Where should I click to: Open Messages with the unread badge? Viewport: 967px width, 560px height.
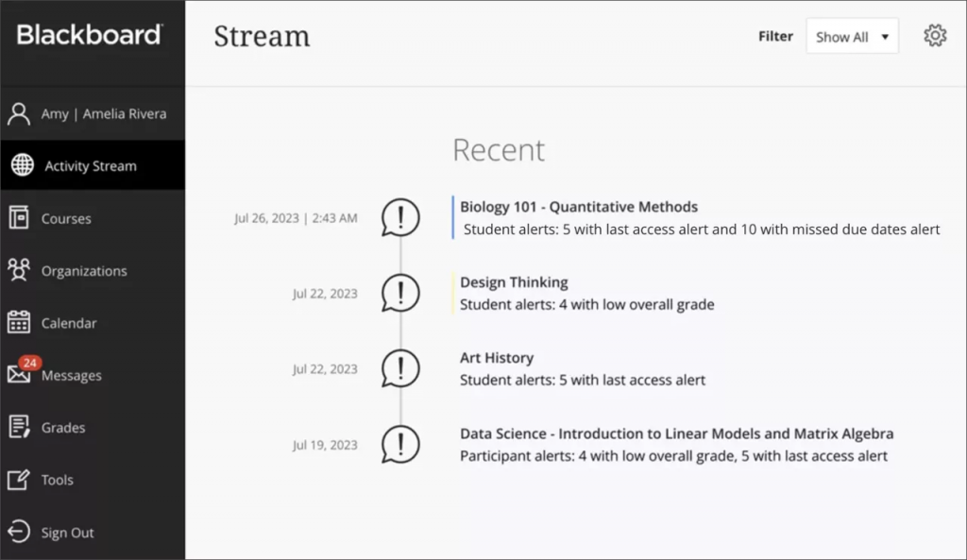point(21,375)
